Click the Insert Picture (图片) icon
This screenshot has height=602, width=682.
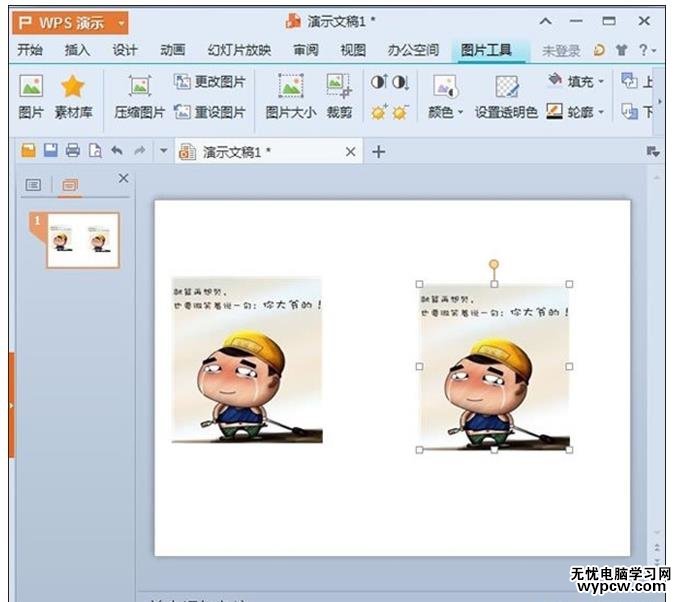click(31, 86)
